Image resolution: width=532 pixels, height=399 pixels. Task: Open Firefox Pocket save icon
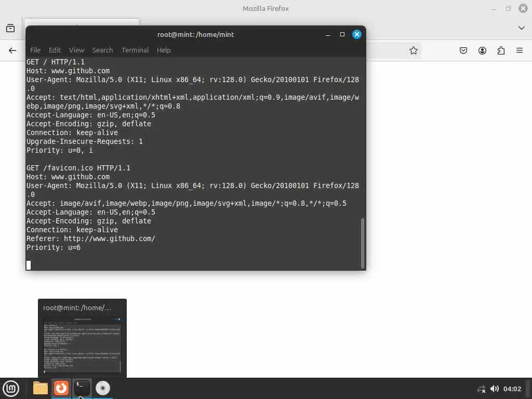point(463,50)
